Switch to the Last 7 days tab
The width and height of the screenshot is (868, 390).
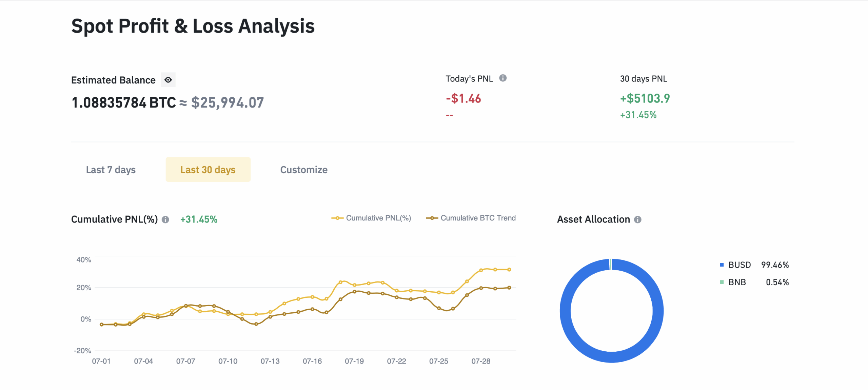[111, 170]
